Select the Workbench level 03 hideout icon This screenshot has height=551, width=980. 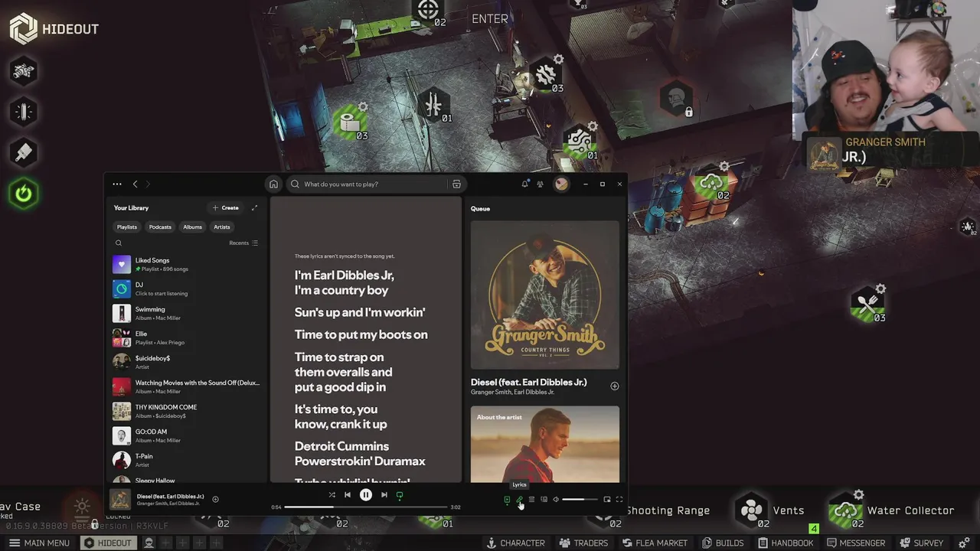546,75
